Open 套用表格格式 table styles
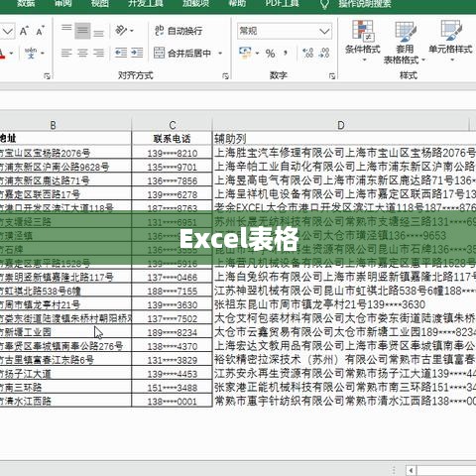Viewport: 476px width, 476px height. pyautogui.click(x=405, y=42)
